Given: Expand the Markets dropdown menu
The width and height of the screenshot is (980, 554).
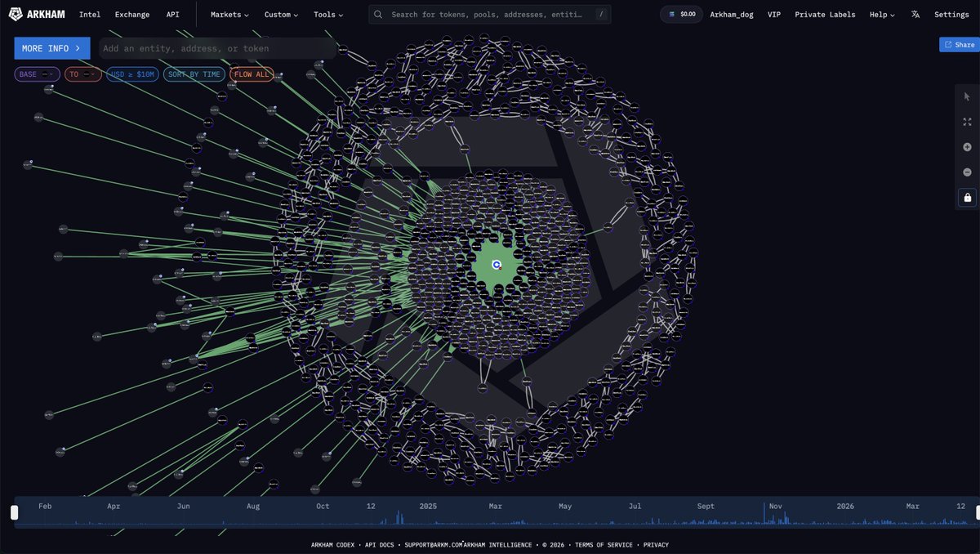Looking at the screenshot, I should pos(229,15).
